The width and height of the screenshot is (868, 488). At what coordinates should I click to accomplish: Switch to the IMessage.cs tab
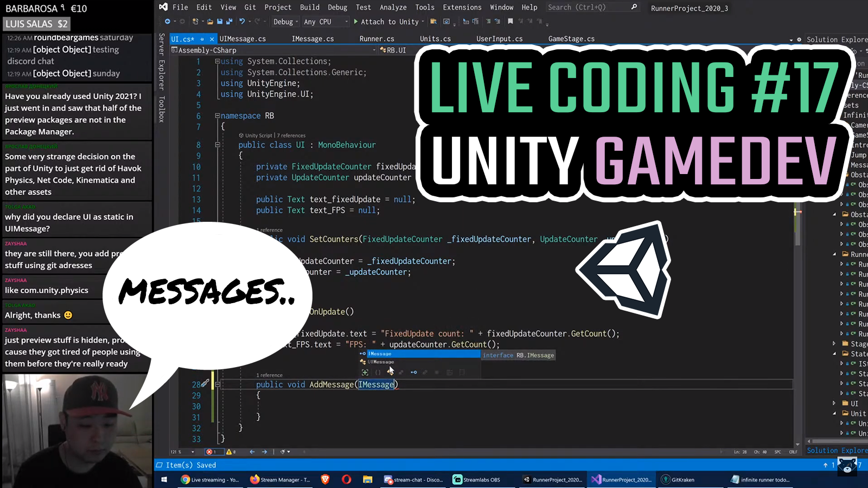coord(313,39)
